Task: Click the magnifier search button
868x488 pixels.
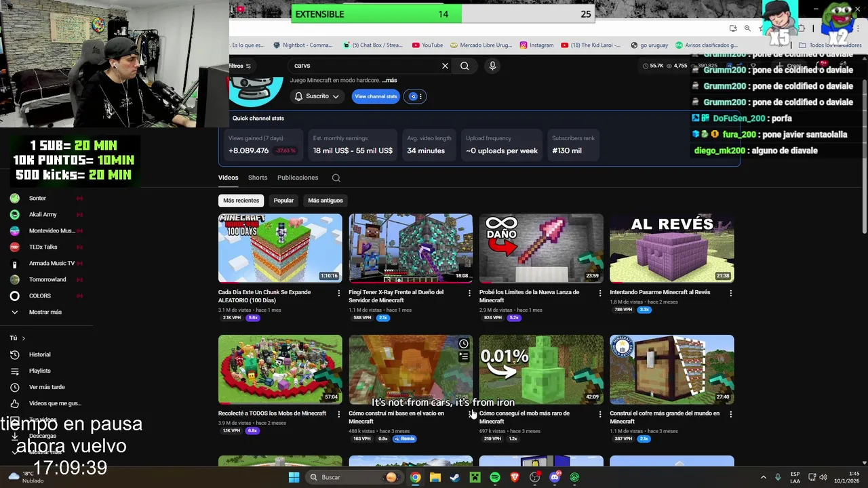Action: pyautogui.click(x=465, y=66)
